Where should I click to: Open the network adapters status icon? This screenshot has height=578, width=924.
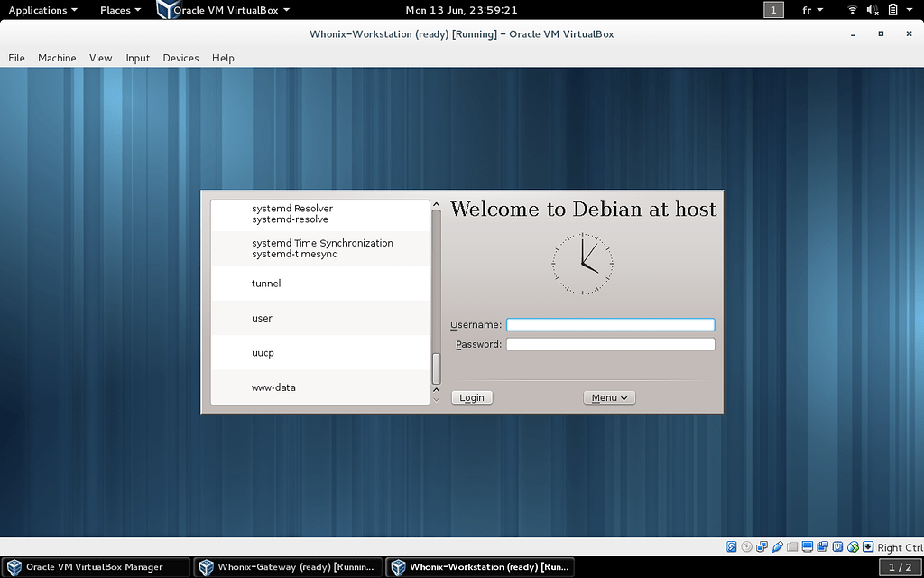pyautogui.click(x=762, y=546)
